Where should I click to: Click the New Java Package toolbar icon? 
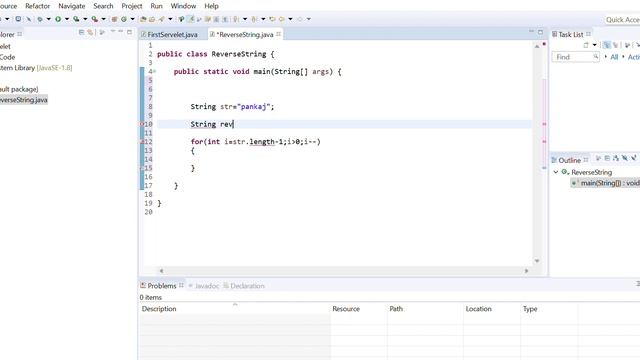[x=114, y=19]
